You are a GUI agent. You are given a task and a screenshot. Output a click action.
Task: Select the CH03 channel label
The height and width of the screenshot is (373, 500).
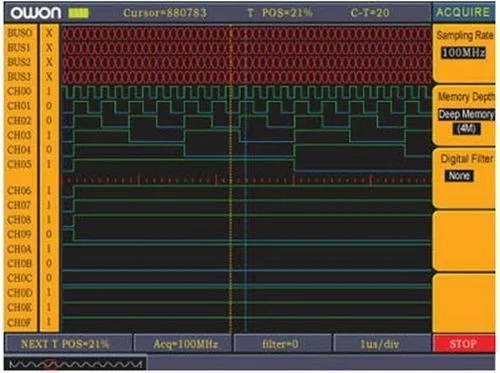(x=19, y=135)
